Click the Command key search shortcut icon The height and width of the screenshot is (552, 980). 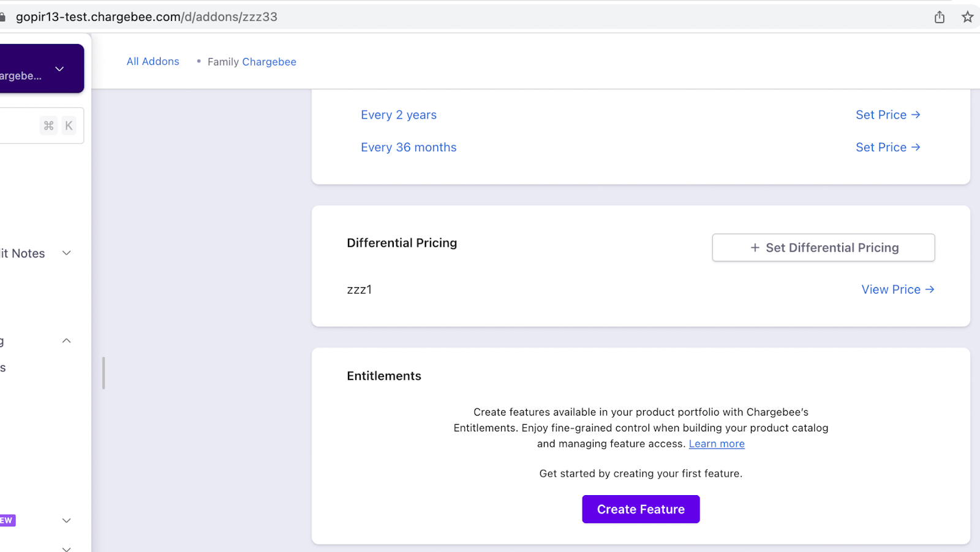[x=49, y=125]
